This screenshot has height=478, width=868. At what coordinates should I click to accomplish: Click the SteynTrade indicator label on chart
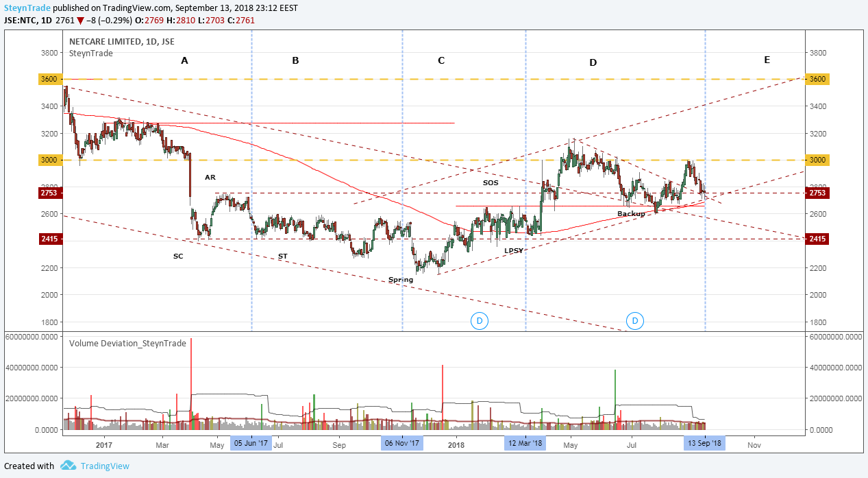90,52
